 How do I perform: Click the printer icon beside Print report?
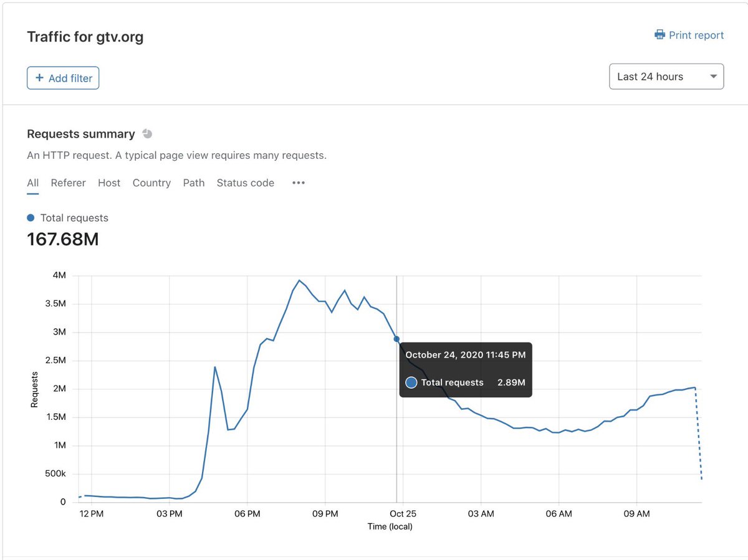pyautogui.click(x=659, y=35)
